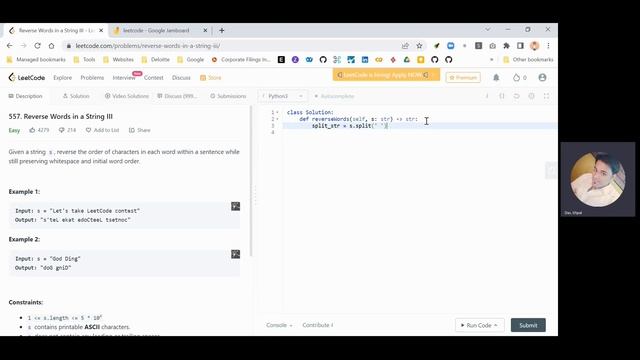The width and height of the screenshot is (640, 360).
Task: Open the Chrome three-dot menu
Action: (549, 46)
